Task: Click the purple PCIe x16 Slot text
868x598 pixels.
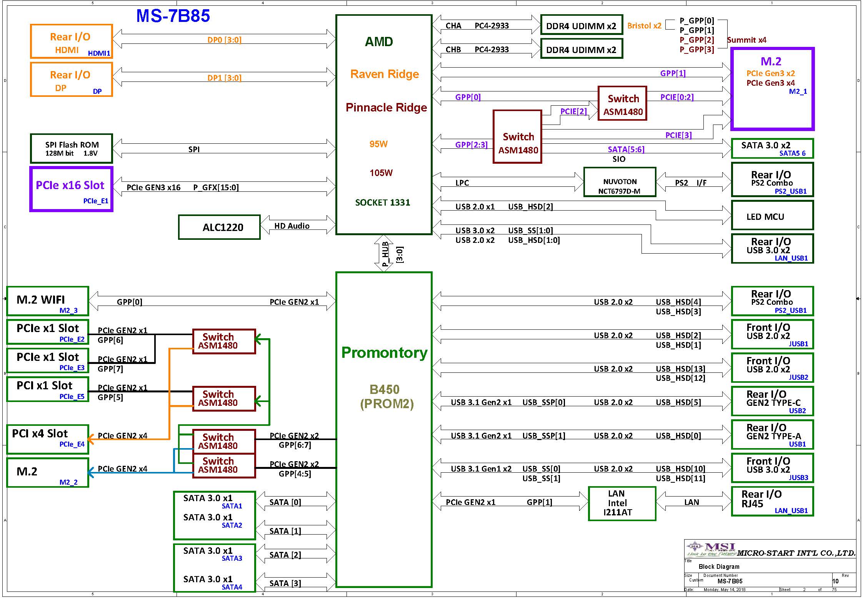Action: click(70, 185)
